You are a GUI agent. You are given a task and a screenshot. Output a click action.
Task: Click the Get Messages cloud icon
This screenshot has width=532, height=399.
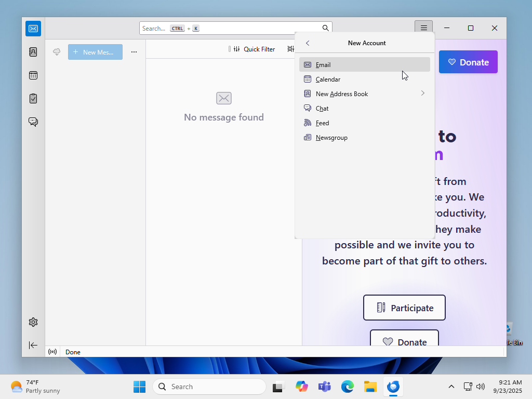(x=57, y=52)
